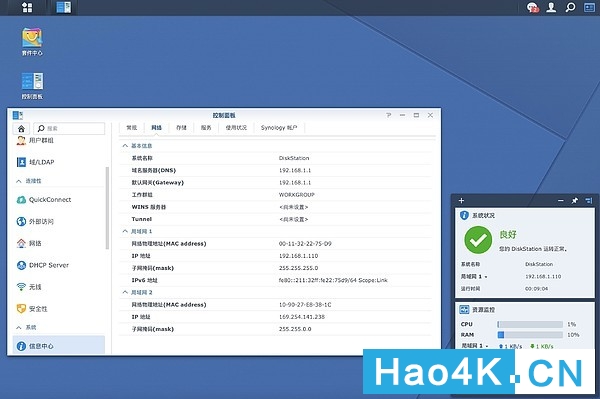Click the Control Panel search field

coord(69,128)
